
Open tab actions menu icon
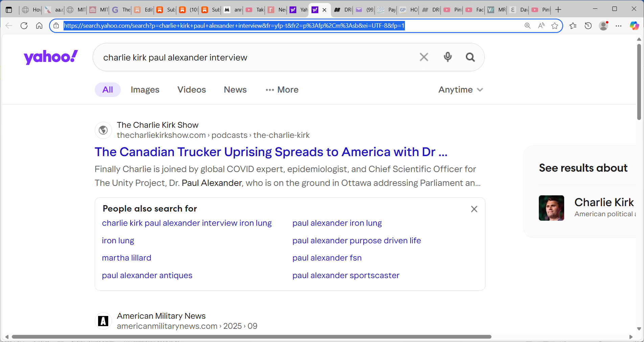[x=9, y=10]
